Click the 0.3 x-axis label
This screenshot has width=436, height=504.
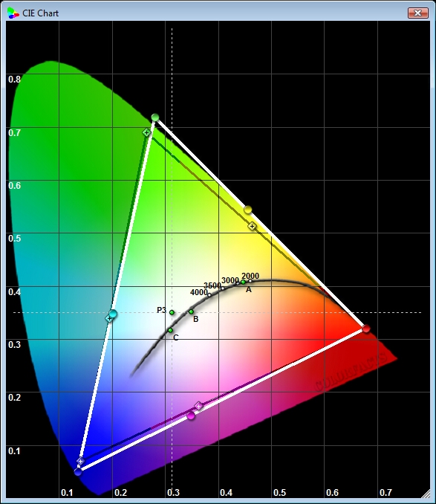173,492
